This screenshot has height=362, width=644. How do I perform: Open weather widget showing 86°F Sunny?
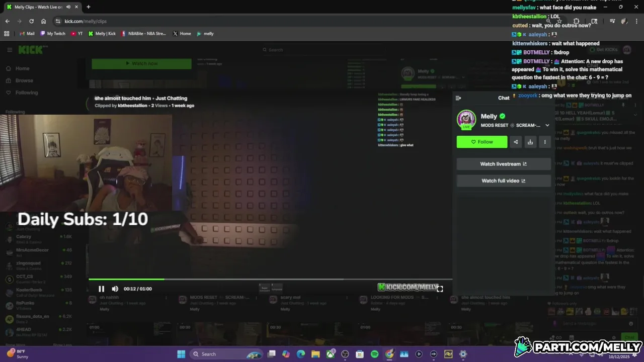coord(18,354)
